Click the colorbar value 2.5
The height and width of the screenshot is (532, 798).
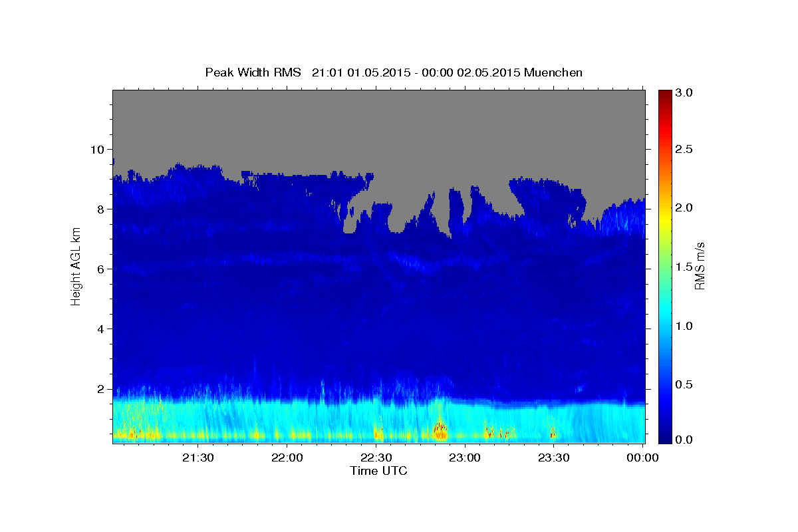click(684, 149)
